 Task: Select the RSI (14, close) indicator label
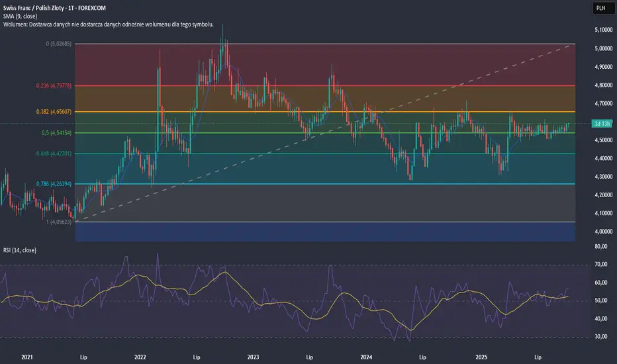point(20,250)
